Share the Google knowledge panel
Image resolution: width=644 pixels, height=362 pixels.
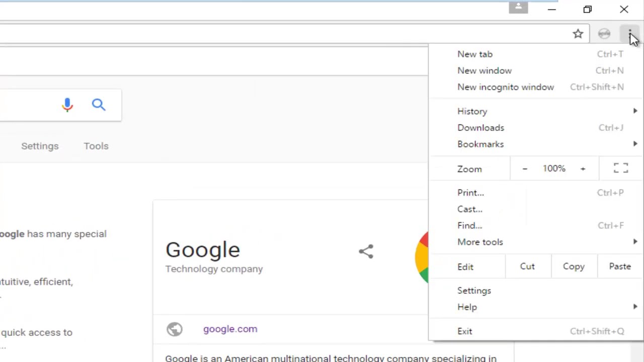366,251
